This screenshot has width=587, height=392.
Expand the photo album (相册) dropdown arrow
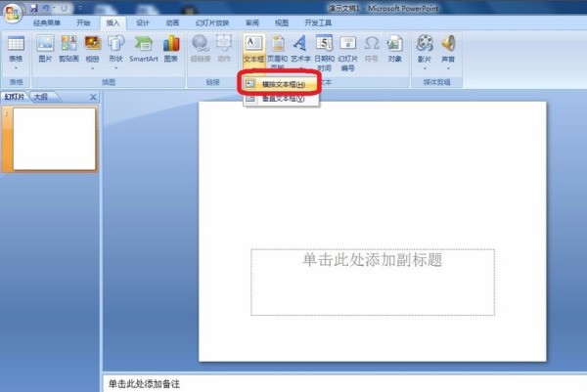coord(93,68)
